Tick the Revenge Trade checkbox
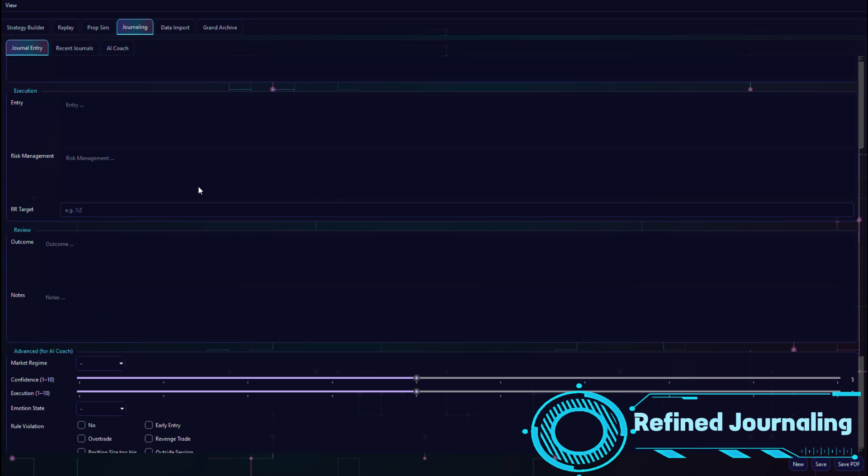 point(149,438)
